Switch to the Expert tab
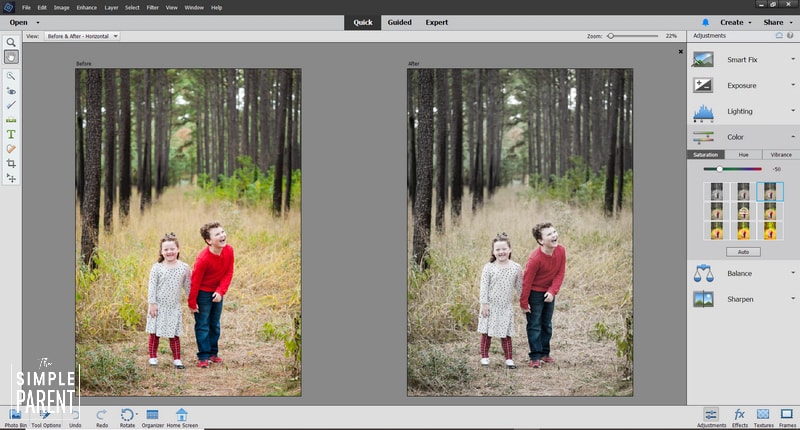The width and height of the screenshot is (800, 430). 436,21
